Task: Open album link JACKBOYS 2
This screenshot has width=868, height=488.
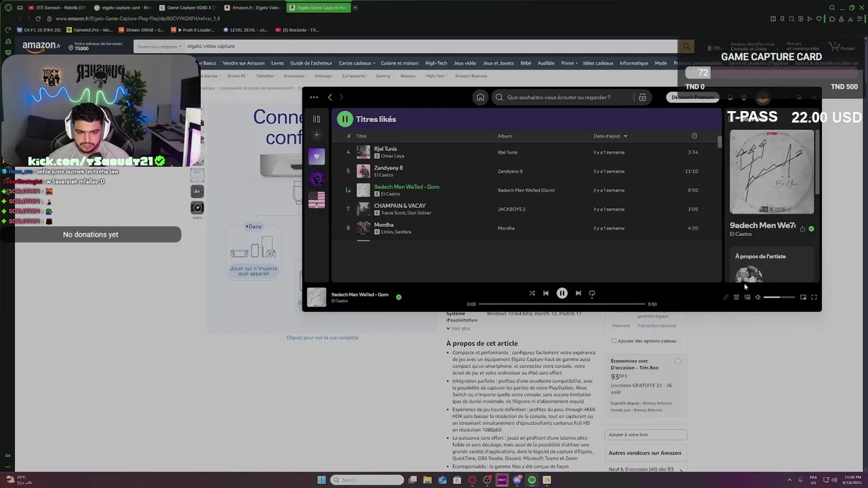Action: tap(511, 209)
